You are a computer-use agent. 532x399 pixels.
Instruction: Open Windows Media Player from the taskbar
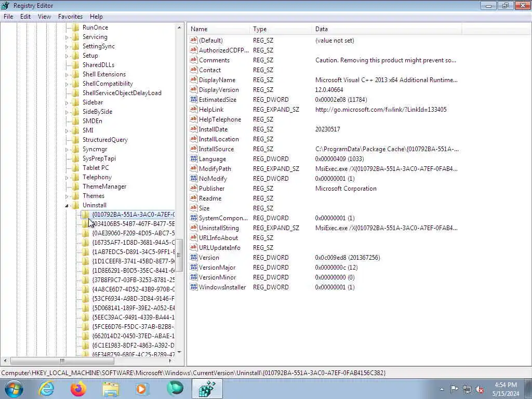142,389
